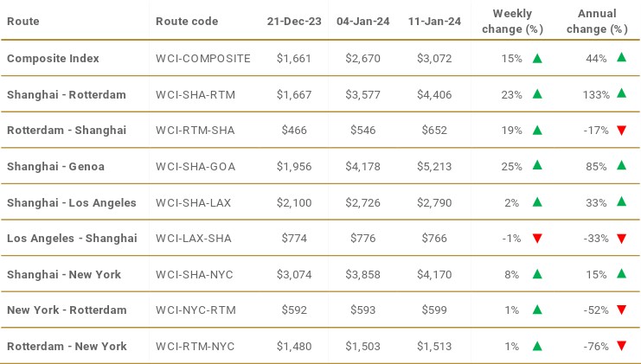Click route code WCI-RTM-NYC
641x364 pixels.
coord(197,347)
